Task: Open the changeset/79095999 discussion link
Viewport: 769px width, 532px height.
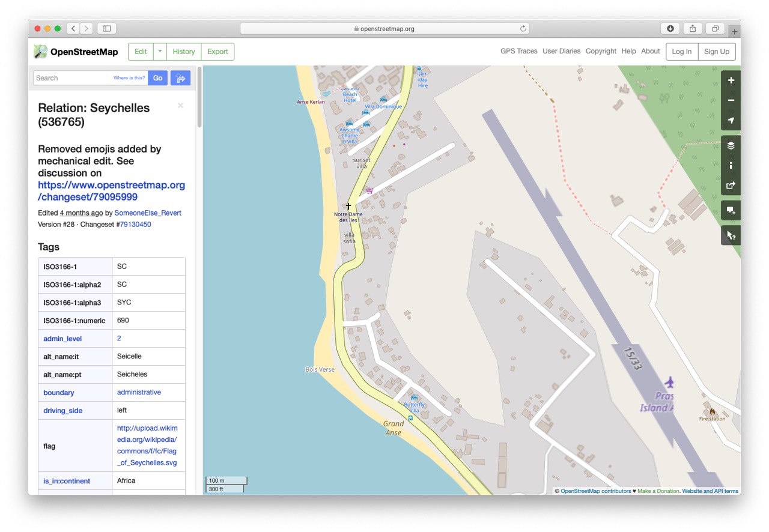Action: pos(111,191)
